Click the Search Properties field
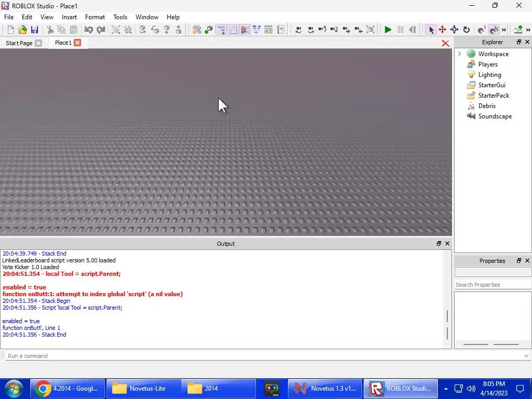Viewport: 532px width, 399px height. point(493,285)
